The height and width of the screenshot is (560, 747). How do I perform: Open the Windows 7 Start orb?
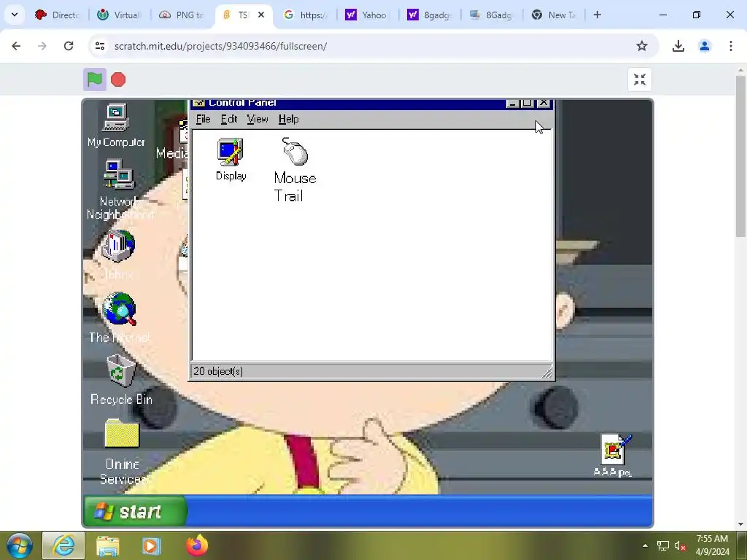click(19, 545)
